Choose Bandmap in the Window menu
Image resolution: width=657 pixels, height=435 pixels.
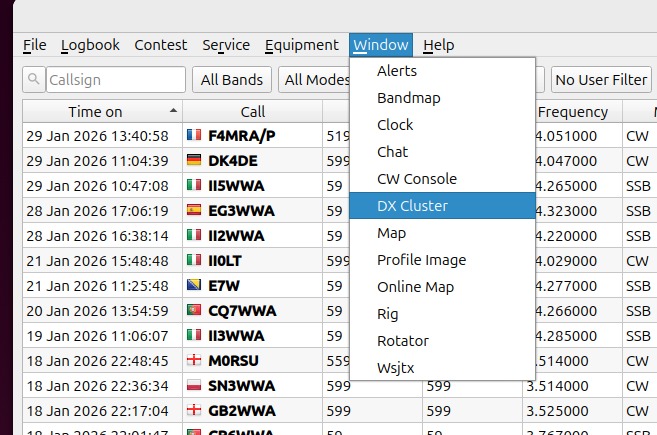(408, 98)
